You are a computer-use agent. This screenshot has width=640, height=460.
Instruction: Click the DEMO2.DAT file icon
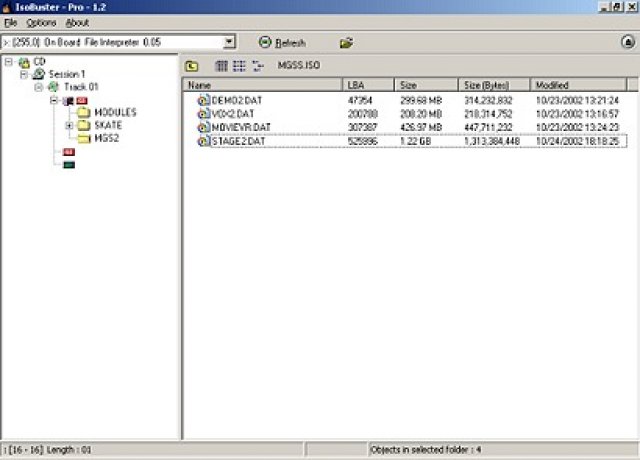click(x=204, y=100)
